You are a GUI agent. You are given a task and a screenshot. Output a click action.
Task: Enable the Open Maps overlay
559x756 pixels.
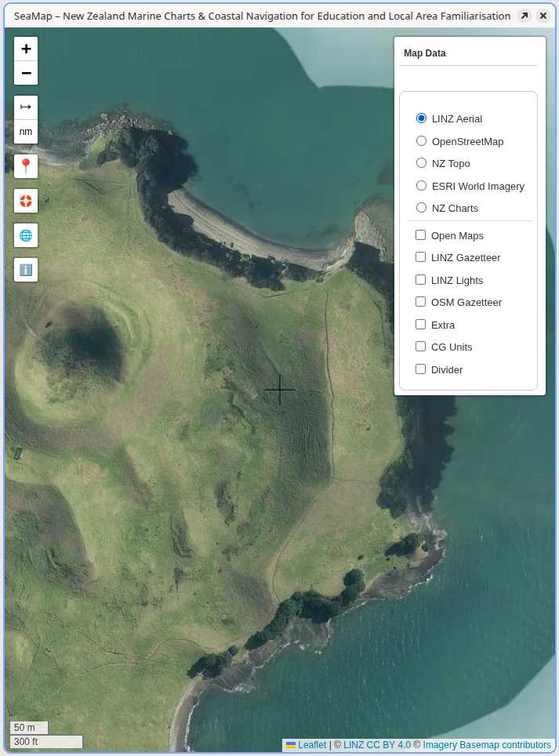click(420, 235)
